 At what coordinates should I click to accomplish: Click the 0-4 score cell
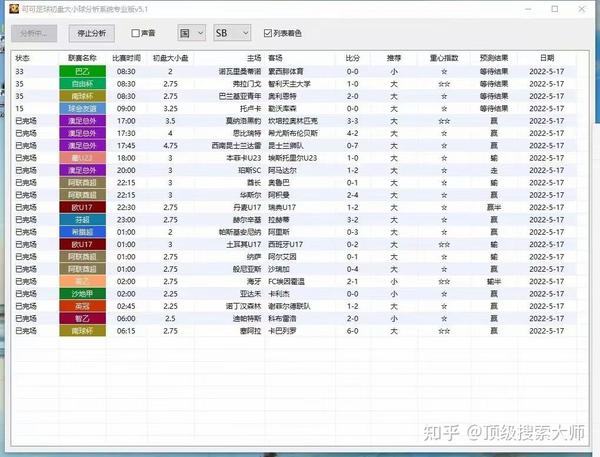click(x=352, y=269)
